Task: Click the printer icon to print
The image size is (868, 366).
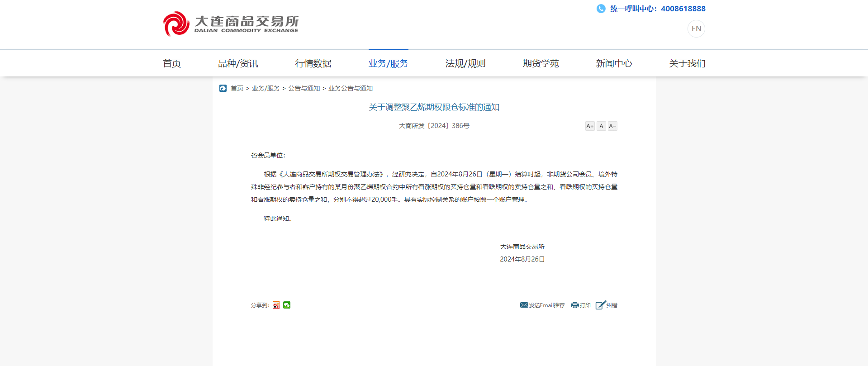Action: pyautogui.click(x=574, y=305)
